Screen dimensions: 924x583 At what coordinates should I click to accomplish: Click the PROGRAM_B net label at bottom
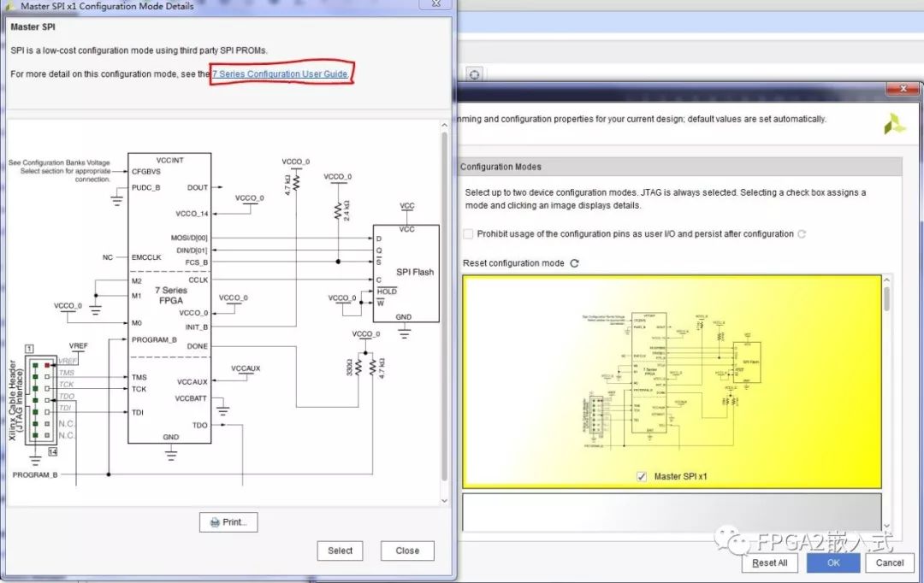click(x=35, y=474)
